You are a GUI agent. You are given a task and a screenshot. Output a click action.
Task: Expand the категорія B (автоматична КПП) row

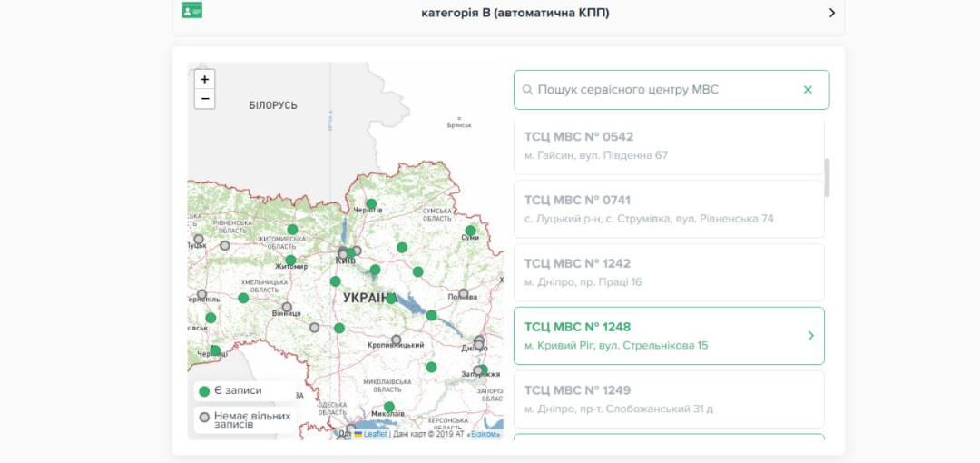pyautogui.click(x=831, y=13)
